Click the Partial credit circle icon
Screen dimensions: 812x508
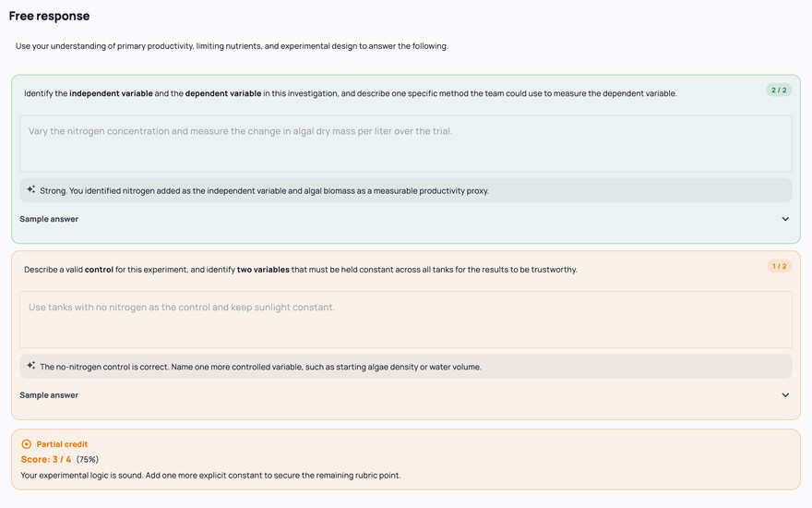click(x=27, y=444)
